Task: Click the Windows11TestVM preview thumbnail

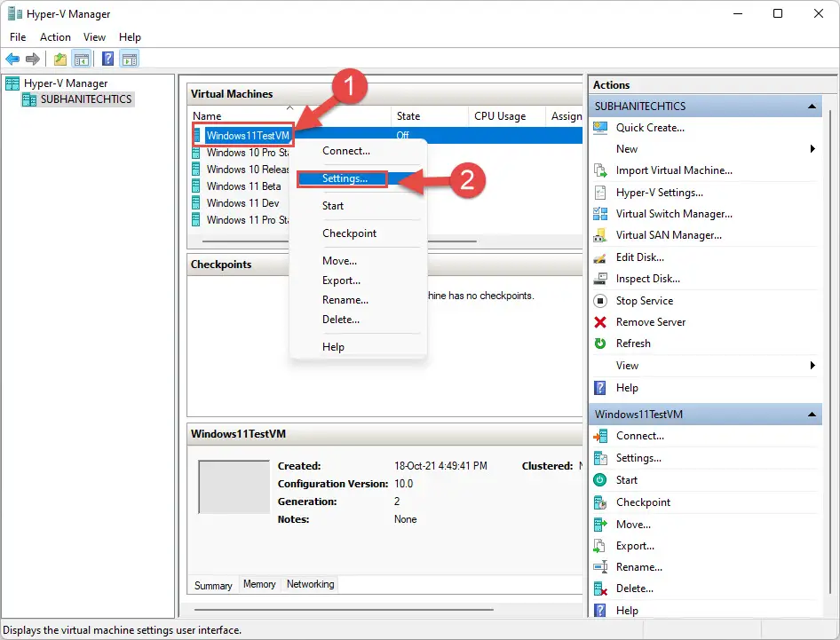Action: click(x=234, y=486)
